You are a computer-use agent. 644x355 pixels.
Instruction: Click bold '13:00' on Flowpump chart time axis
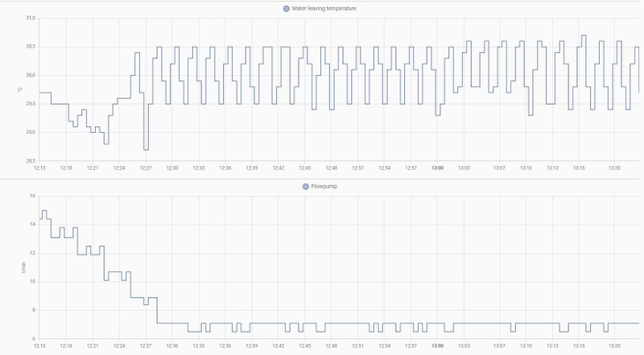point(437,346)
